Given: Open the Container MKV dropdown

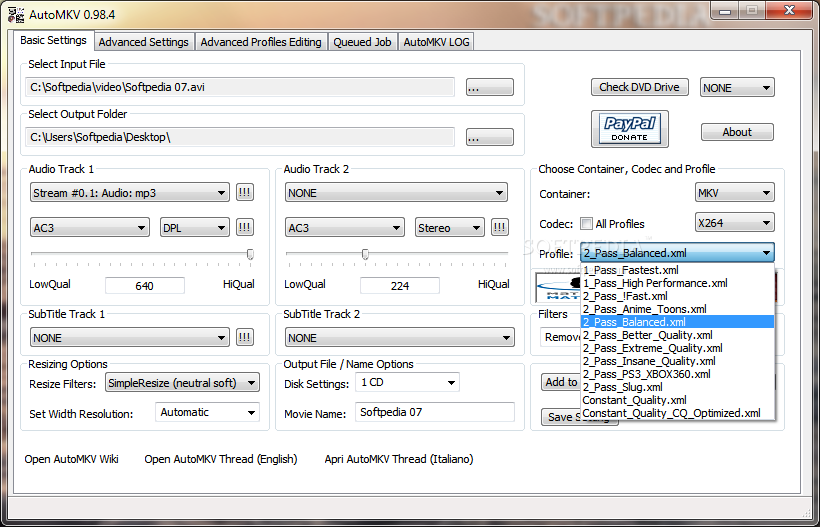Looking at the screenshot, I should pyautogui.click(x=734, y=193).
